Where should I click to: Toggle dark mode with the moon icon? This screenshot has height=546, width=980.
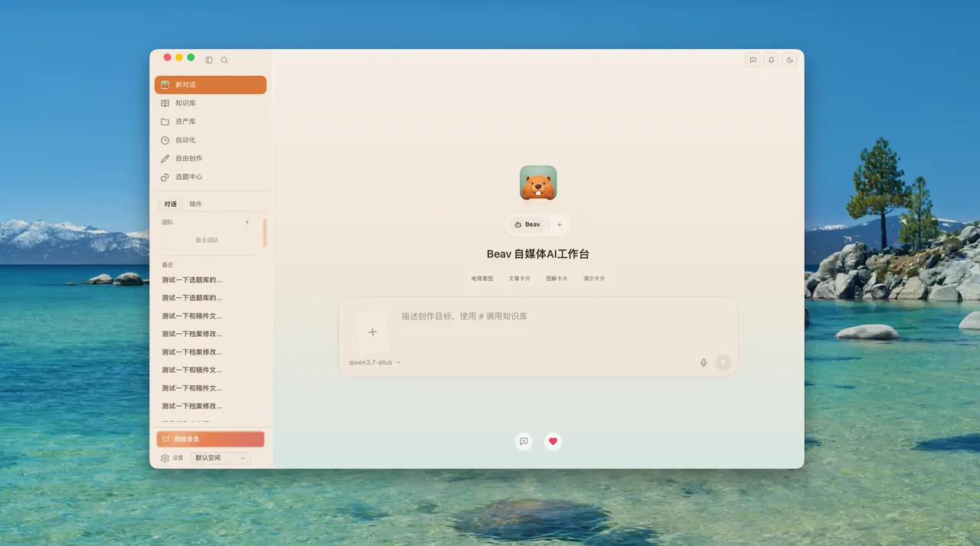click(x=789, y=60)
